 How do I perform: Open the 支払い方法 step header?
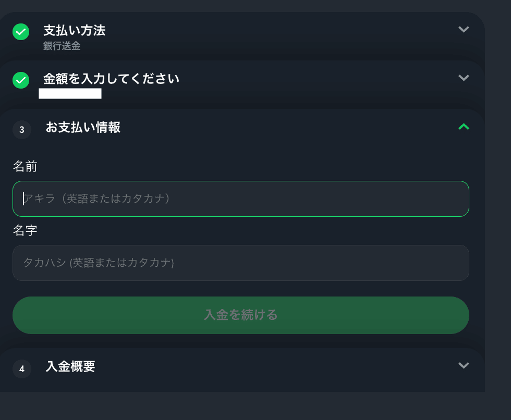pos(74,30)
